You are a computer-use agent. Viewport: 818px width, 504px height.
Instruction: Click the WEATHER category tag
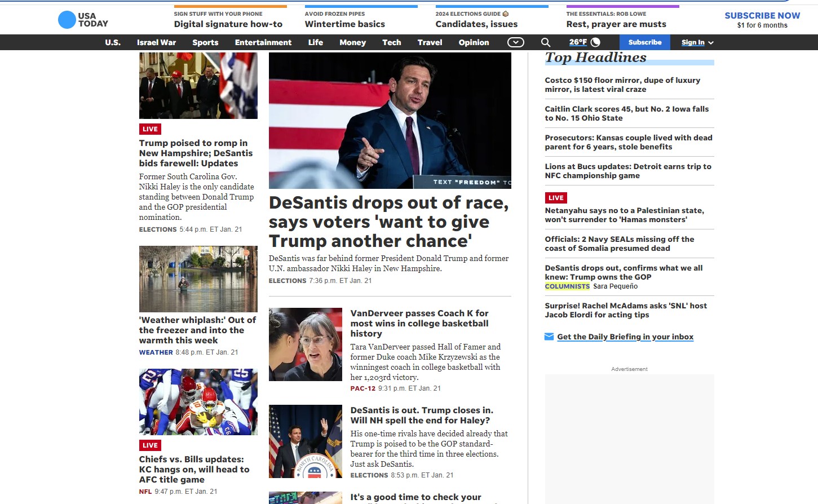coord(156,352)
